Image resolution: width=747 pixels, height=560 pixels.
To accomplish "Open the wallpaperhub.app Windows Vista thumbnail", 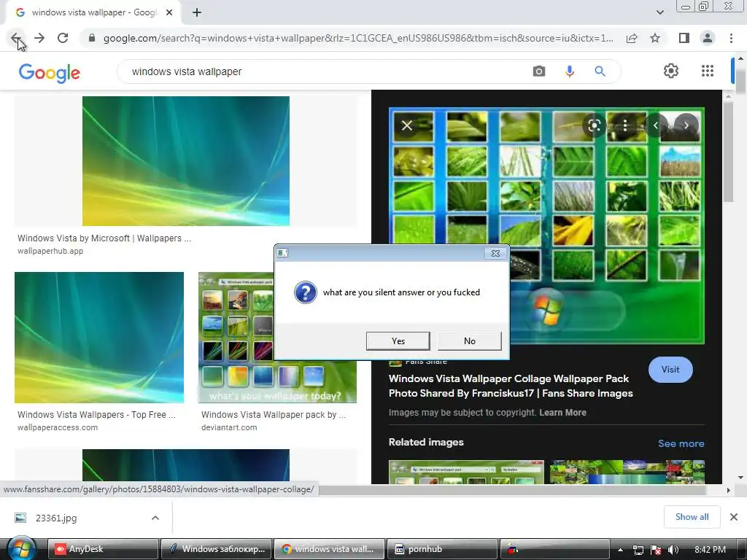I will [186, 161].
